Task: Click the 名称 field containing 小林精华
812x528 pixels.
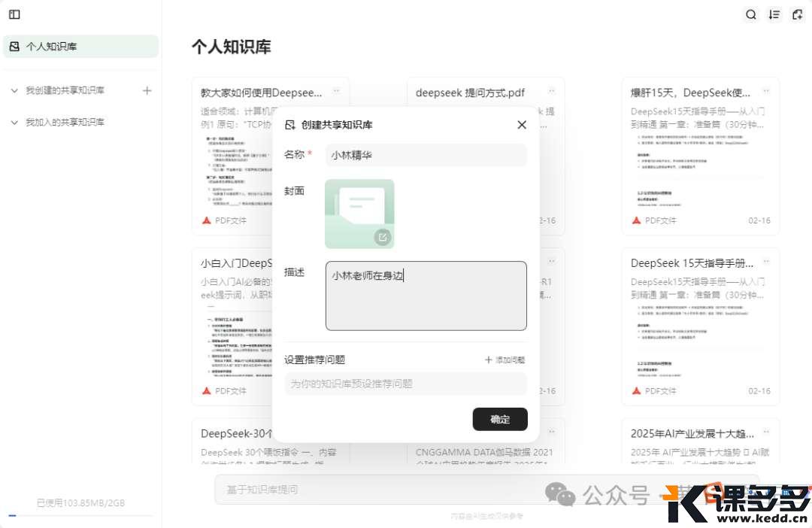Action: pyautogui.click(x=426, y=155)
